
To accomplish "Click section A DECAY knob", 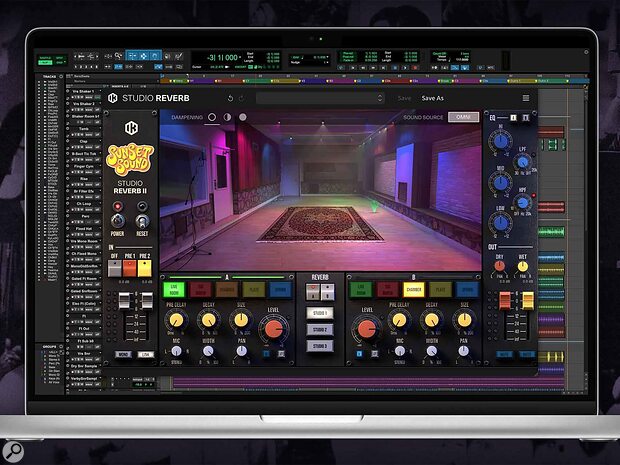I will coord(208,320).
